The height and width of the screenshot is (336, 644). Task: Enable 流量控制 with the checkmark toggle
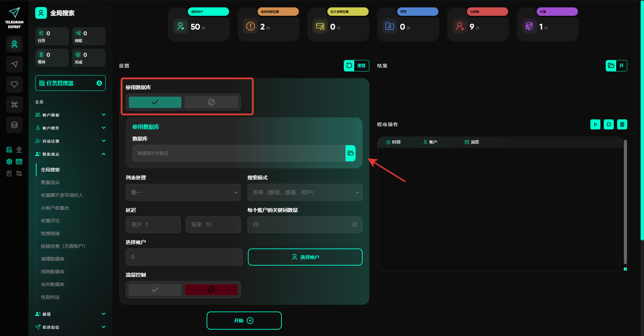pyautogui.click(x=155, y=290)
